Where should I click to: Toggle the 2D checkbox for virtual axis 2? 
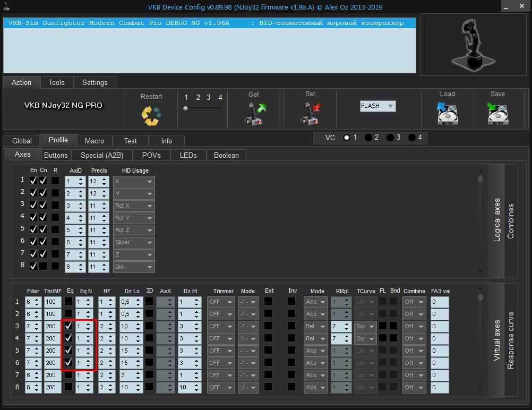149,314
